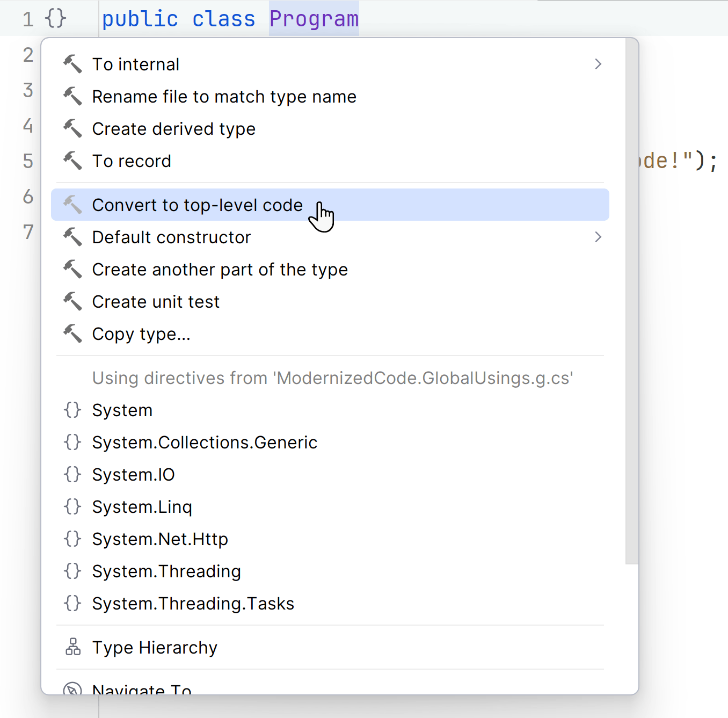Image resolution: width=728 pixels, height=718 pixels.
Task: Pick Create another part of the type
Action: pyautogui.click(x=220, y=270)
